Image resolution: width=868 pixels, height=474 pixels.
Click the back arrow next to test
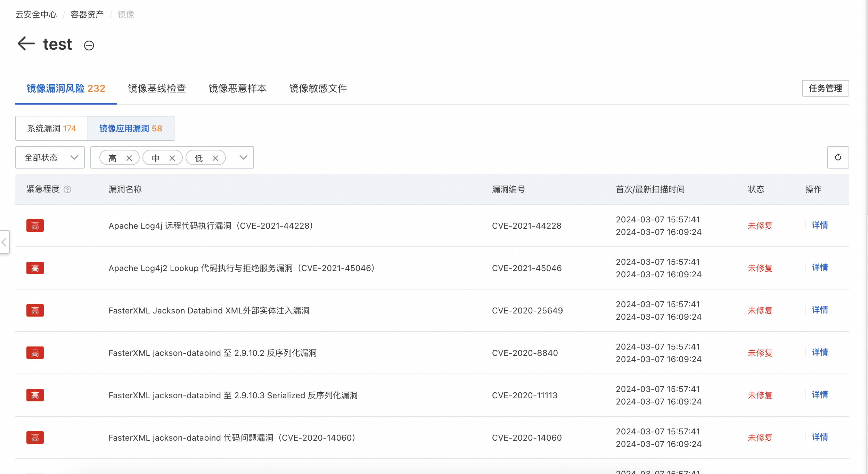point(26,44)
